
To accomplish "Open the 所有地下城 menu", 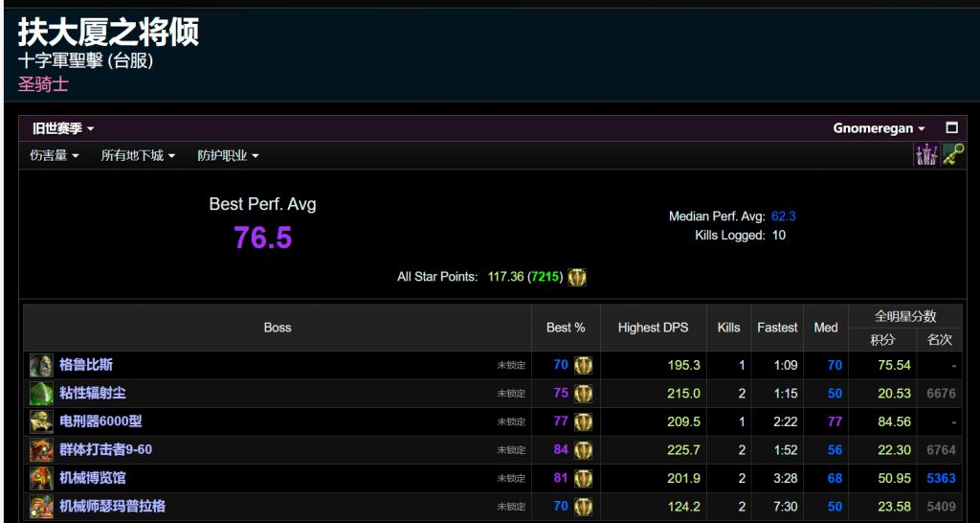I will coord(138,155).
